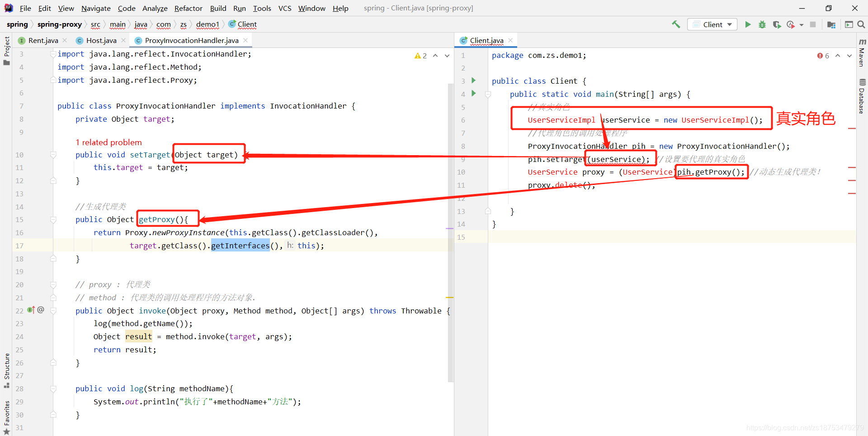Viewport: 868px width, 436px height.
Task: Click the src breadcrumb
Action: pyautogui.click(x=95, y=24)
